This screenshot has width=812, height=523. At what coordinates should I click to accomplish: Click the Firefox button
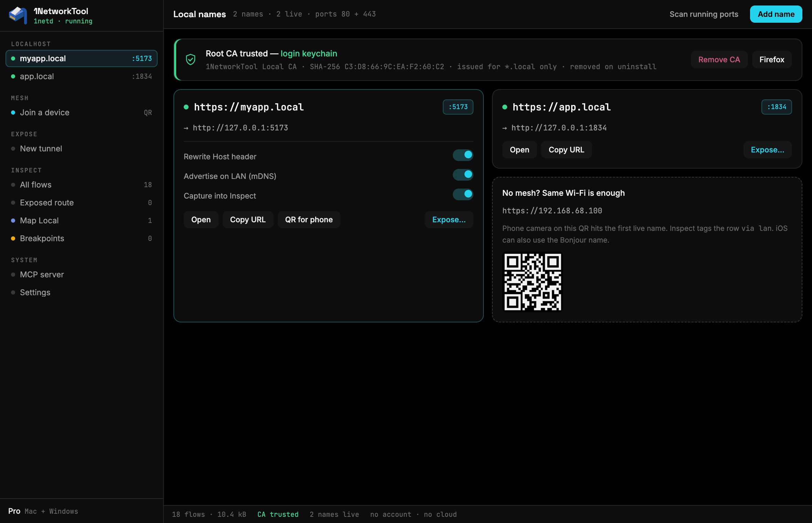point(772,60)
